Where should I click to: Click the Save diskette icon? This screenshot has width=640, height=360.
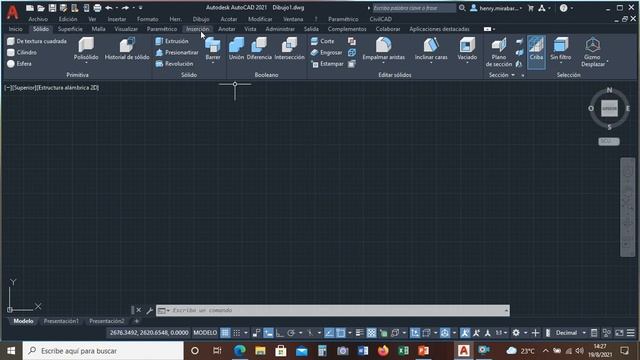[x=52, y=8]
